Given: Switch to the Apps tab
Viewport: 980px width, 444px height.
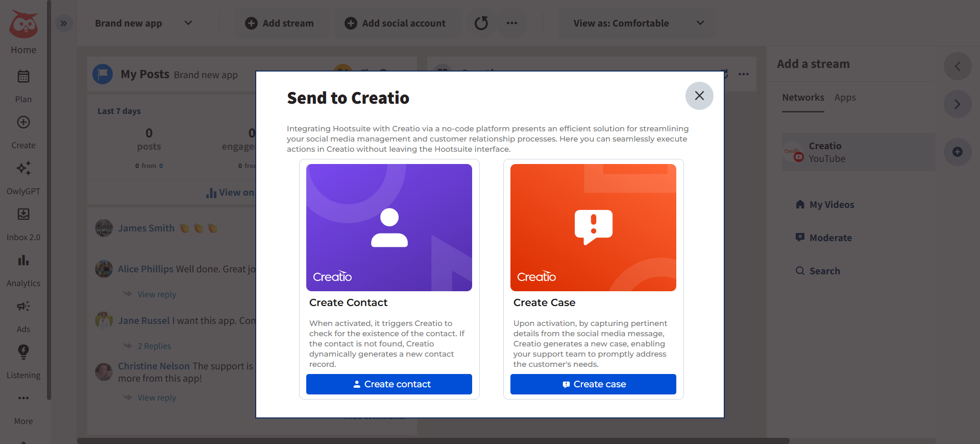Looking at the screenshot, I should click(845, 98).
